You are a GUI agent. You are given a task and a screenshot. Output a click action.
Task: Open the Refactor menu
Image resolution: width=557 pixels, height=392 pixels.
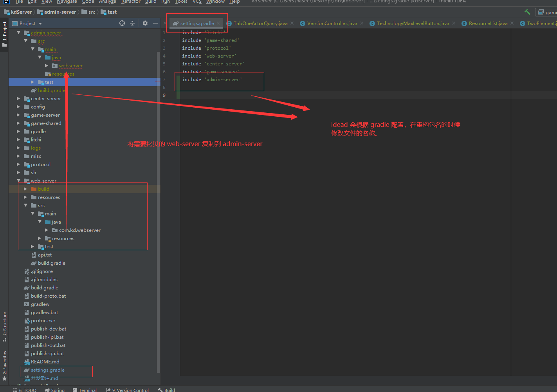[x=131, y=2]
